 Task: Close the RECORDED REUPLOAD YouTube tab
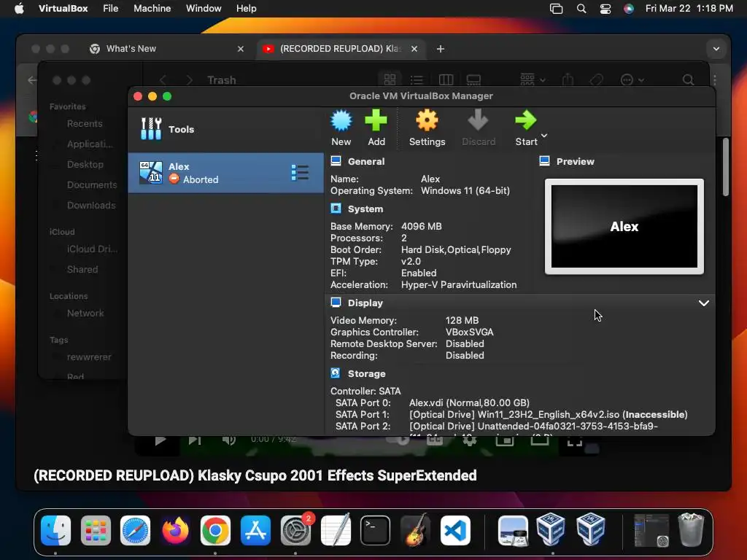coord(414,49)
